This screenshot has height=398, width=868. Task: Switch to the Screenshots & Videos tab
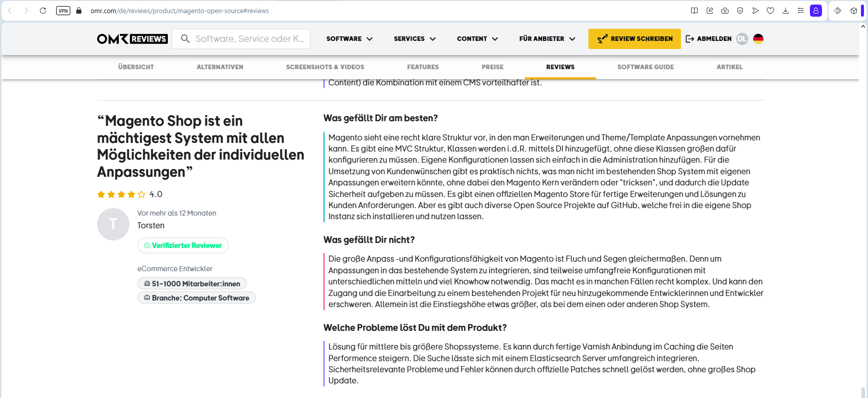click(x=325, y=67)
